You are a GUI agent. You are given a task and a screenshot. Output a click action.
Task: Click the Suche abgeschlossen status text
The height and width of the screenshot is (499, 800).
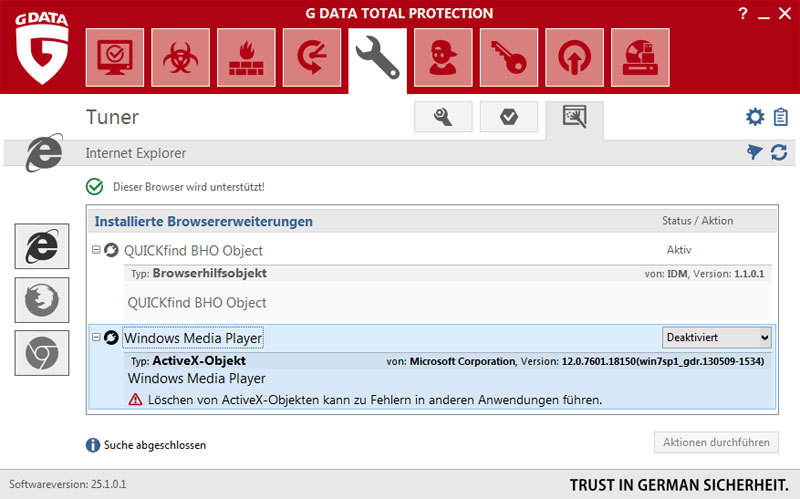coord(155,445)
